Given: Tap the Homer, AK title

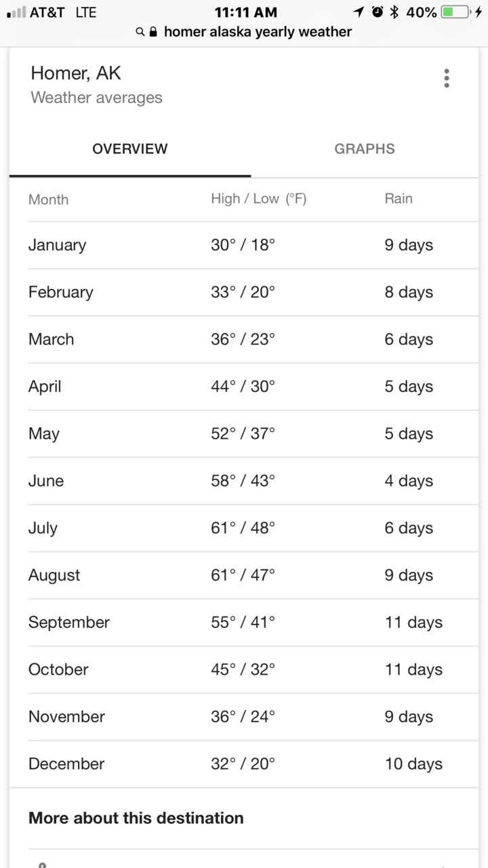Looking at the screenshot, I should (76, 73).
